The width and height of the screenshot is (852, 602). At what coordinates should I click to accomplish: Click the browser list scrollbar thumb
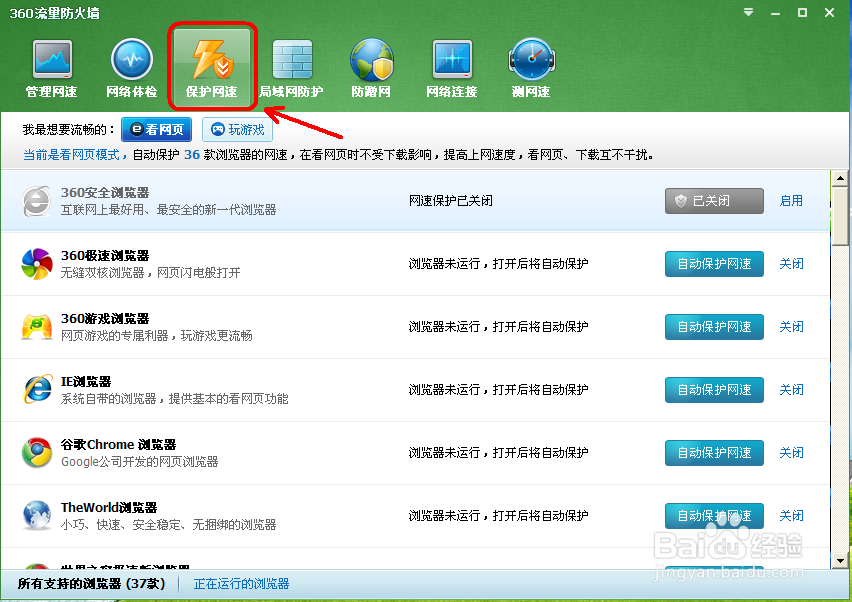click(840, 216)
